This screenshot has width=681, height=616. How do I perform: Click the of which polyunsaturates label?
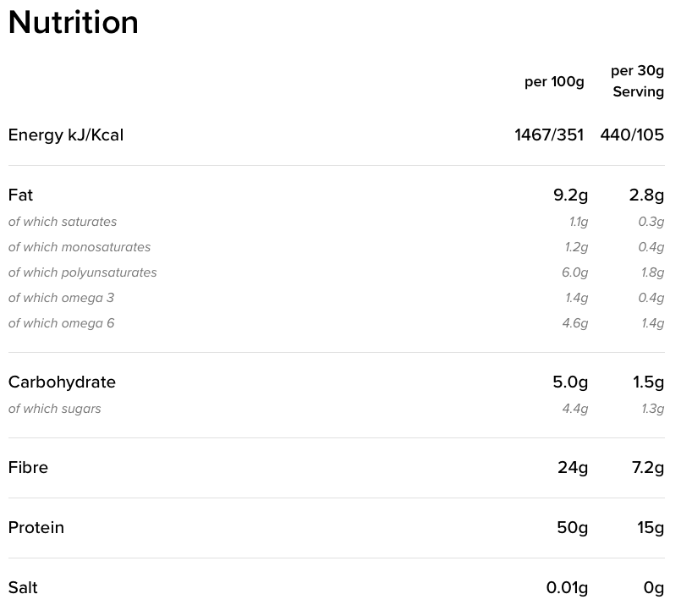(x=83, y=272)
